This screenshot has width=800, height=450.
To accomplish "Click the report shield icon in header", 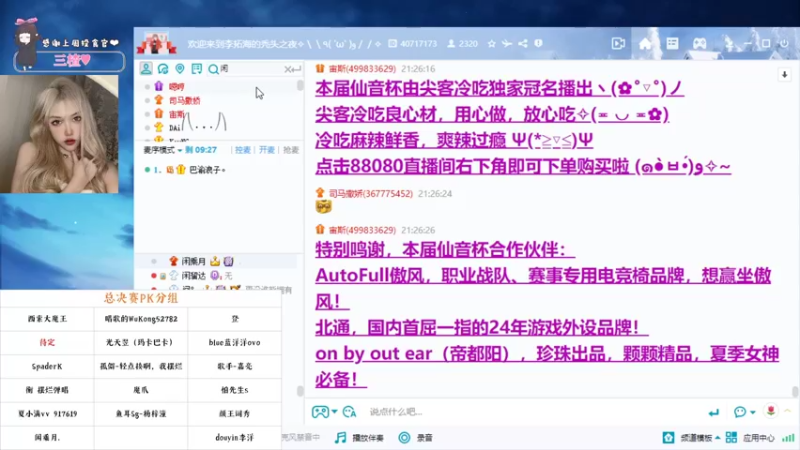I will point(538,44).
